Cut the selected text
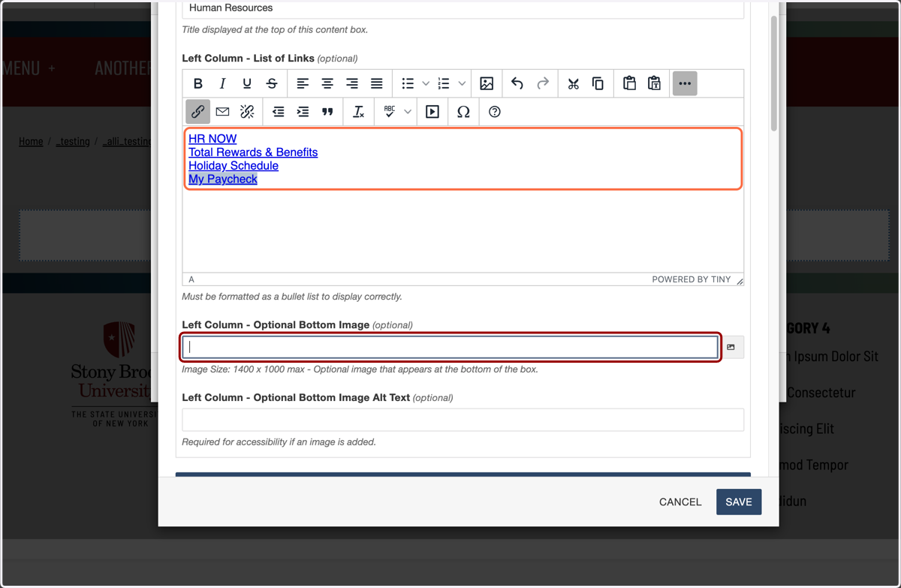 pos(573,83)
